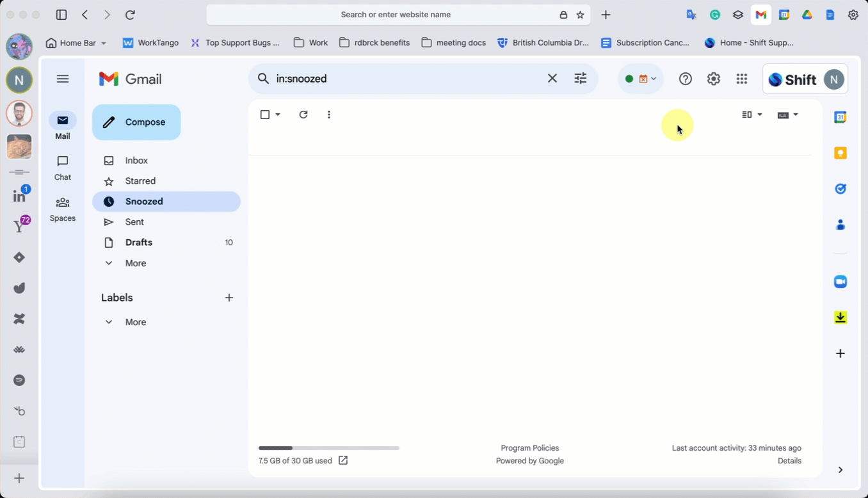The image size is (868, 498).
Task: Go back in browser navigation
Action: [85, 15]
